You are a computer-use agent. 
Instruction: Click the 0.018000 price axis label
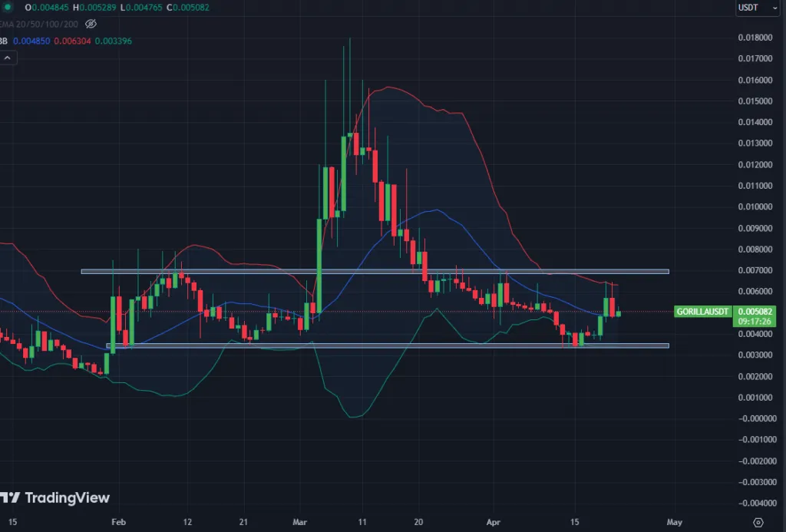pos(755,38)
